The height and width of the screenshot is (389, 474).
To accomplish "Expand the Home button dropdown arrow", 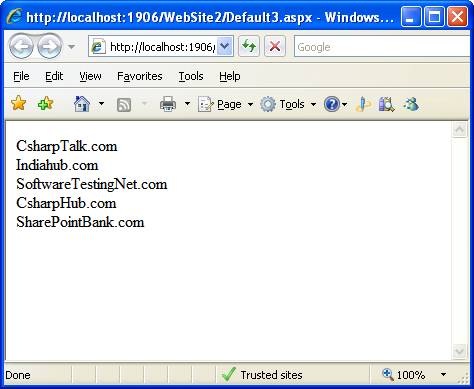I will pyautogui.click(x=101, y=104).
